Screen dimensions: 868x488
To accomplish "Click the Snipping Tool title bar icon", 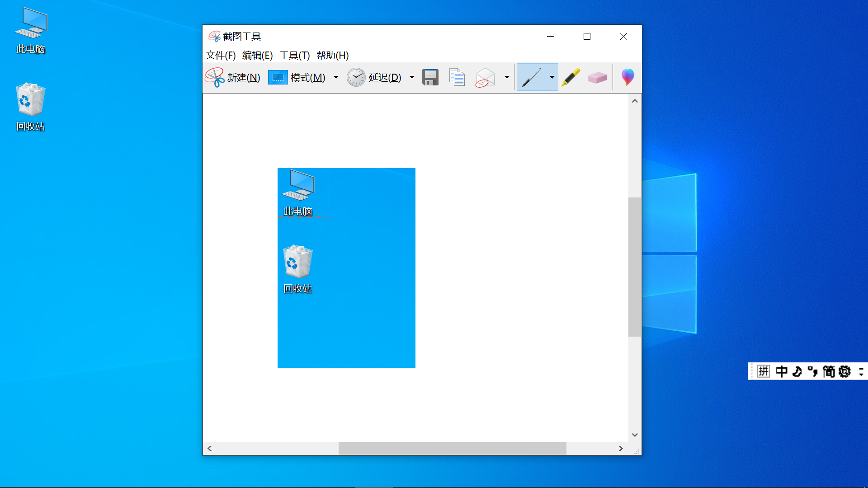I will 214,36.
